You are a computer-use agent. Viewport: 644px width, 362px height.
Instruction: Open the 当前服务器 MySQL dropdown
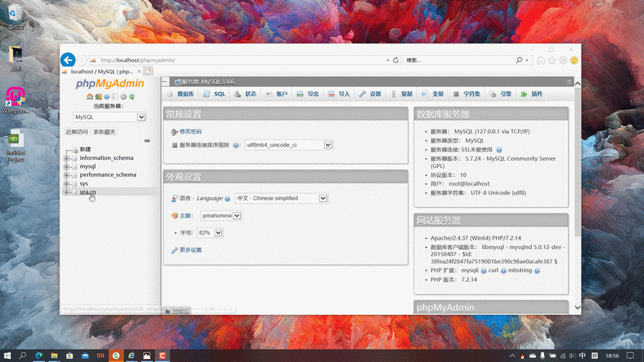point(109,117)
